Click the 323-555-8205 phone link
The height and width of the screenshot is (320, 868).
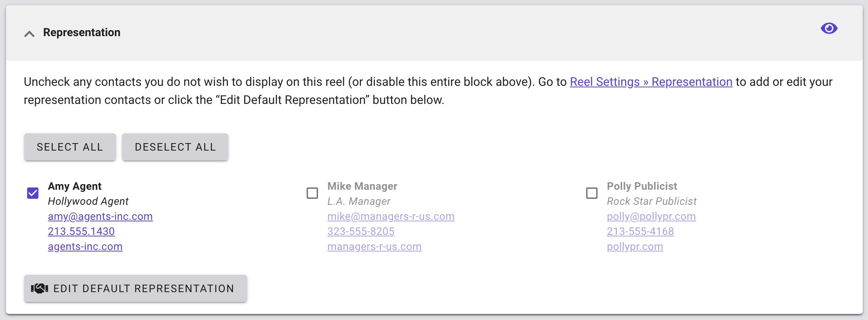pyautogui.click(x=361, y=232)
